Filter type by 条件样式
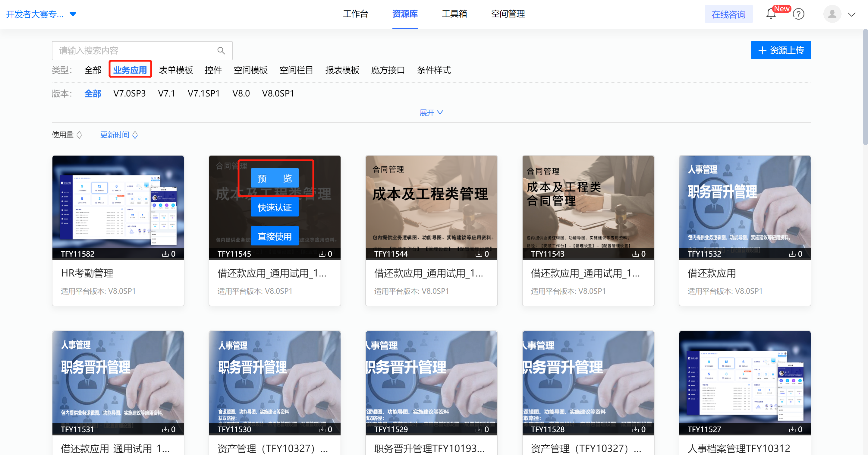 click(434, 70)
